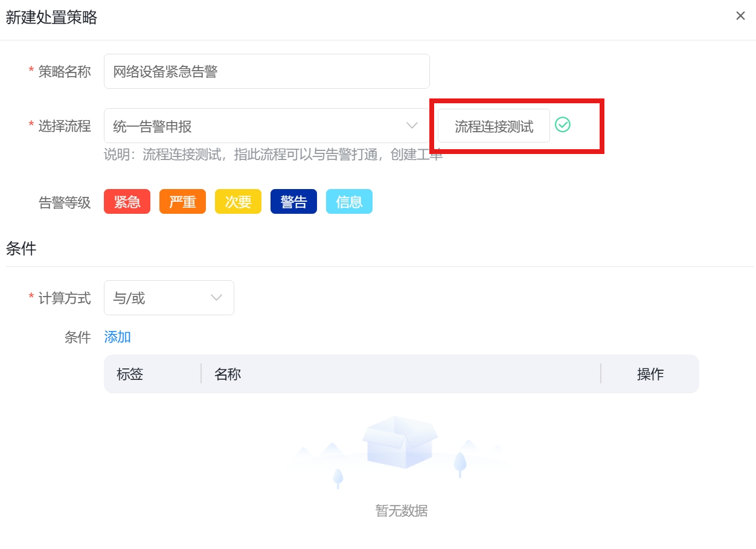Viewport: 756px width, 549px height.
Task: Click the 流程连接测试 button
Action: [494, 126]
